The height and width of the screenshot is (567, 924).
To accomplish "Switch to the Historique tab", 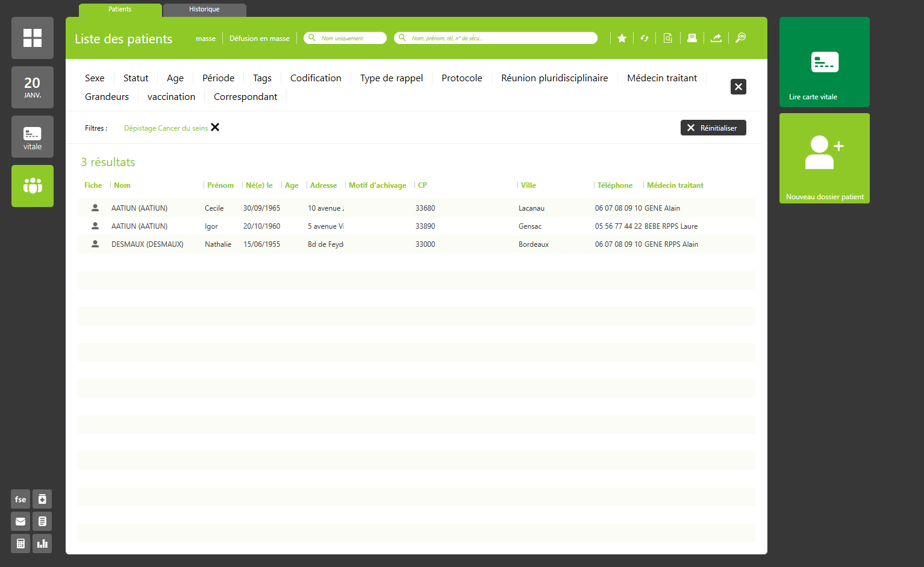I will pyautogui.click(x=204, y=10).
